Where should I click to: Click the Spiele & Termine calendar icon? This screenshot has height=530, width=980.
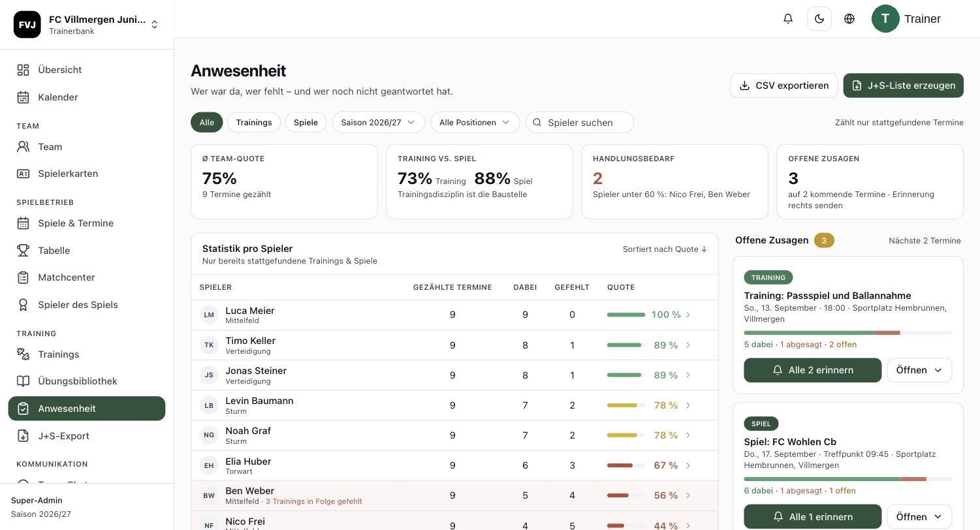[x=23, y=223]
